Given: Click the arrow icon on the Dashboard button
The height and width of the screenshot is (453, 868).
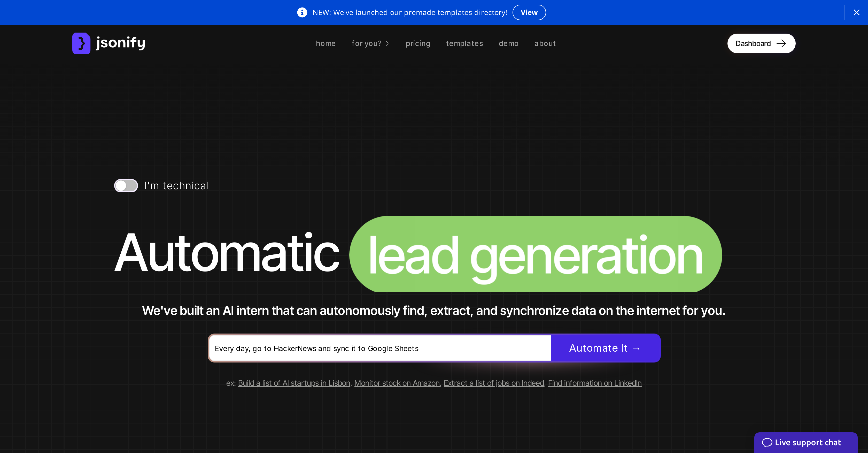Looking at the screenshot, I should [782, 43].
